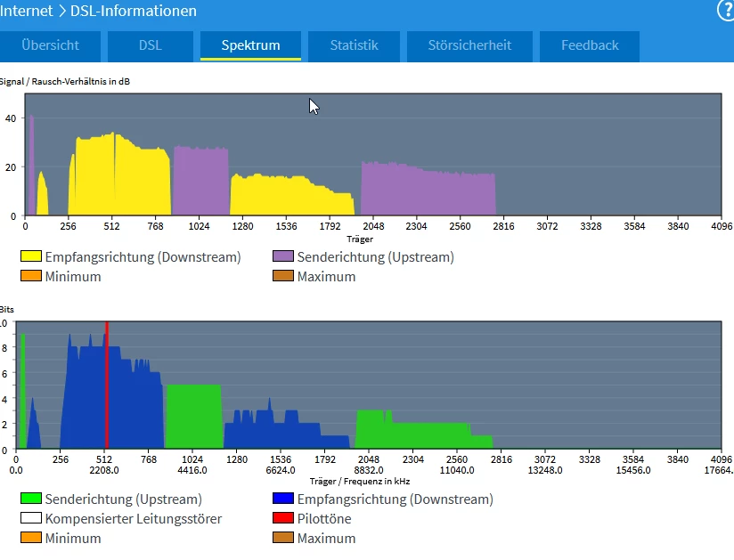
Task: Click white Kompensierter Leitungsstörer swatch
Action: [31, 519]
